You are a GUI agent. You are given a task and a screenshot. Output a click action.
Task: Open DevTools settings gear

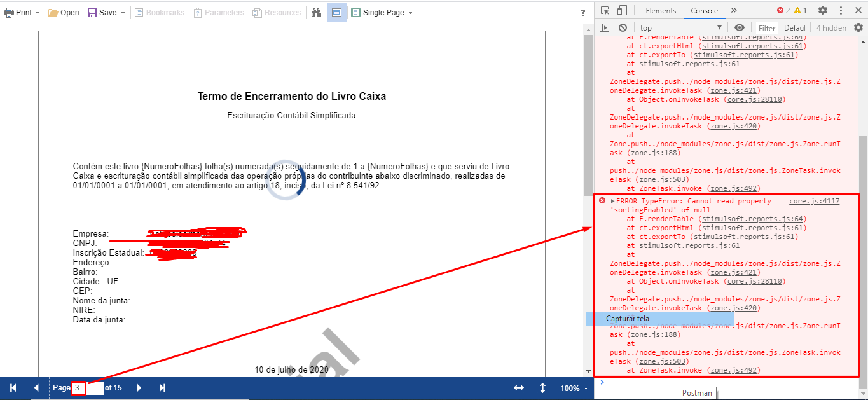coord(822,10)
